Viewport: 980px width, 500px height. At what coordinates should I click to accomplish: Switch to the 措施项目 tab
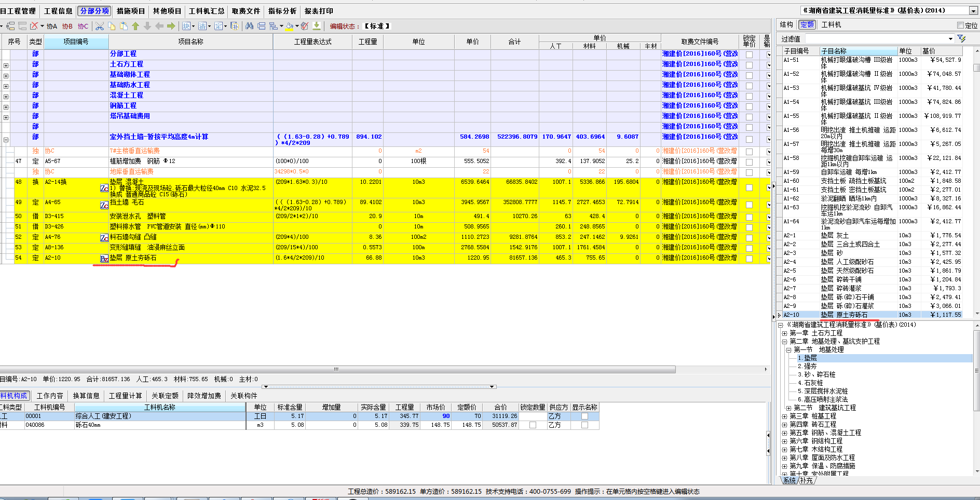131,11
